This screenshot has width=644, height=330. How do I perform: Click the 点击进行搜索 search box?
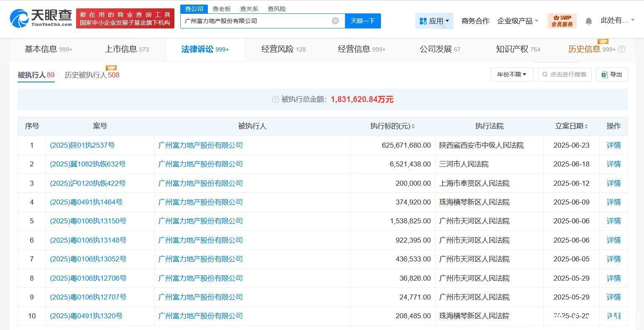pos(565,74)
